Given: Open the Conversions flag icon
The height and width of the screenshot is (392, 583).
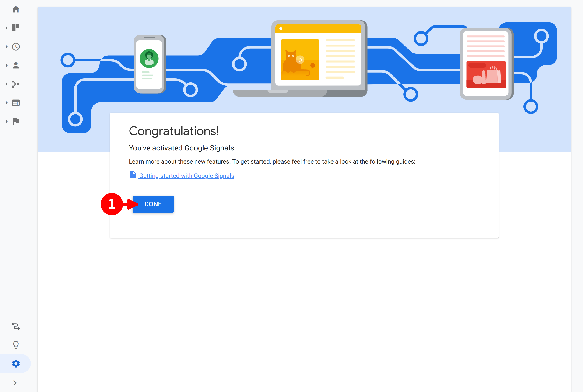Looking at the screenshot, I should tap(16, 121).
